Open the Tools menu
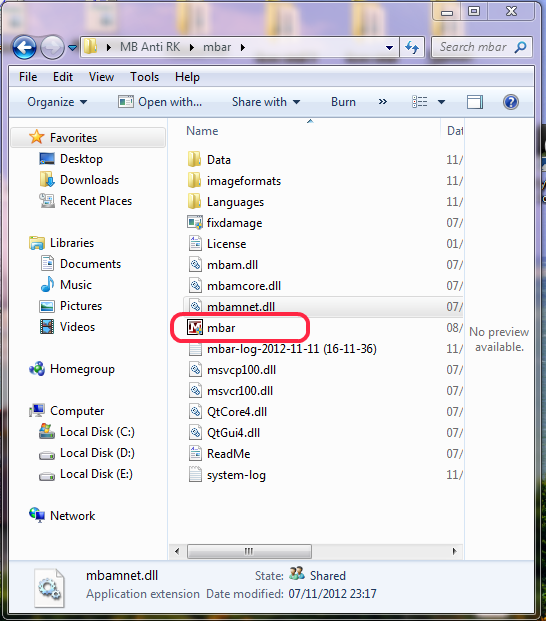 145,77
